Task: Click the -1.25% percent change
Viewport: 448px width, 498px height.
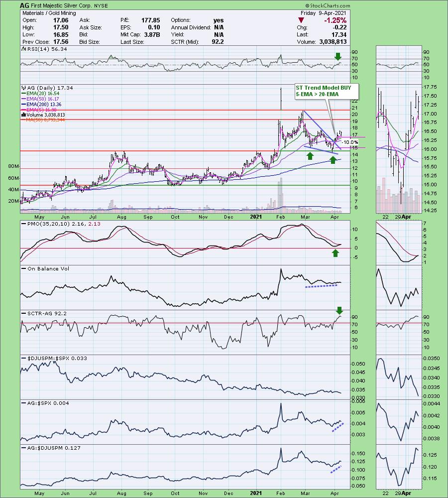Action: (x=336, y=20)
